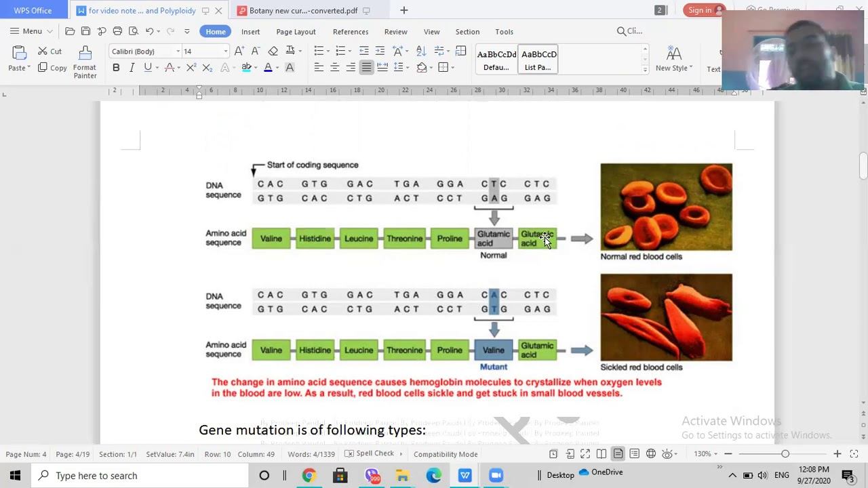Open the borders dropdown
Viewport: 868px width, 488px height.
click(453, 67)
